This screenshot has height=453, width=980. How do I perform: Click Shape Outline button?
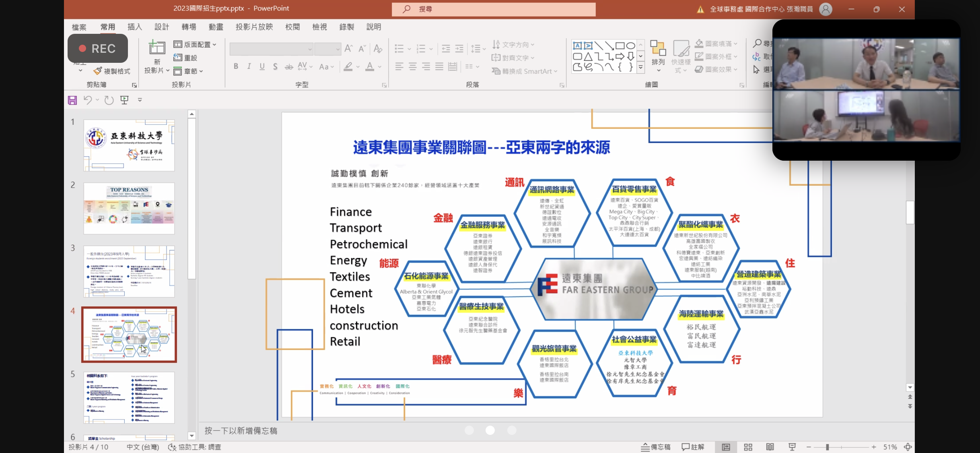click(x=716, y=56)
